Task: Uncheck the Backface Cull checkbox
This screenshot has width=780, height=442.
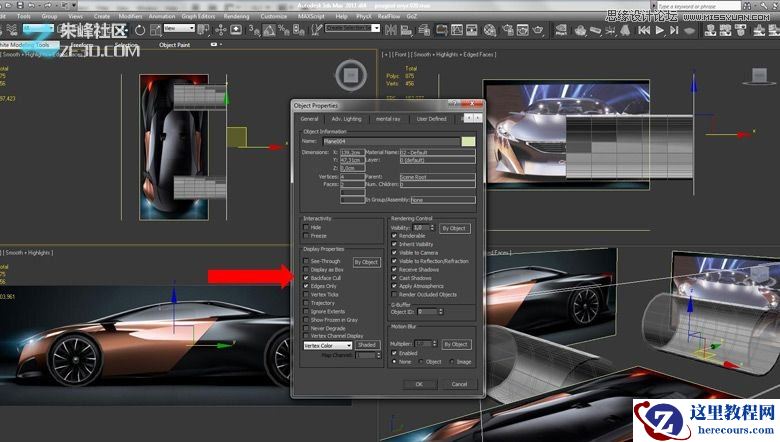Action: tap(306, 278)
